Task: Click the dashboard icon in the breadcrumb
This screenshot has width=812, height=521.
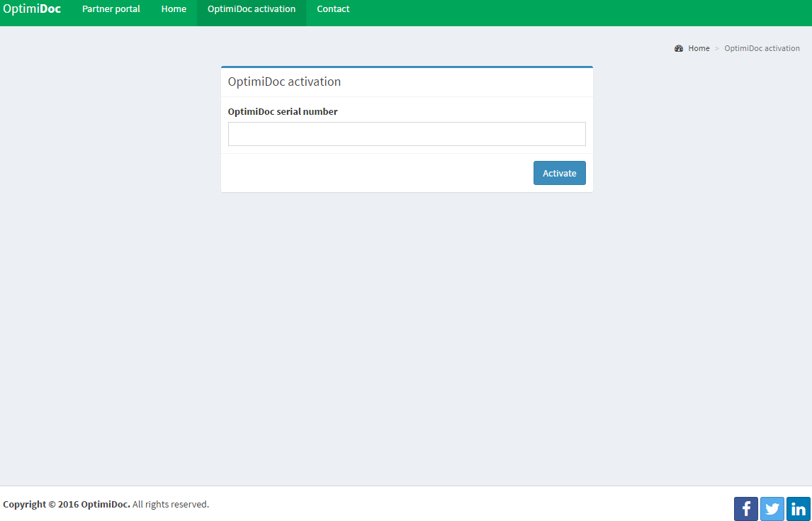Action: pyautogui.click(x=679, y=48)
